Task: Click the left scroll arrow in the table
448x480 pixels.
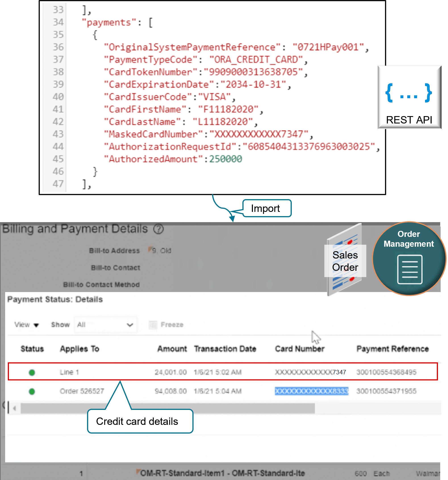Action: tap(15, 408)
